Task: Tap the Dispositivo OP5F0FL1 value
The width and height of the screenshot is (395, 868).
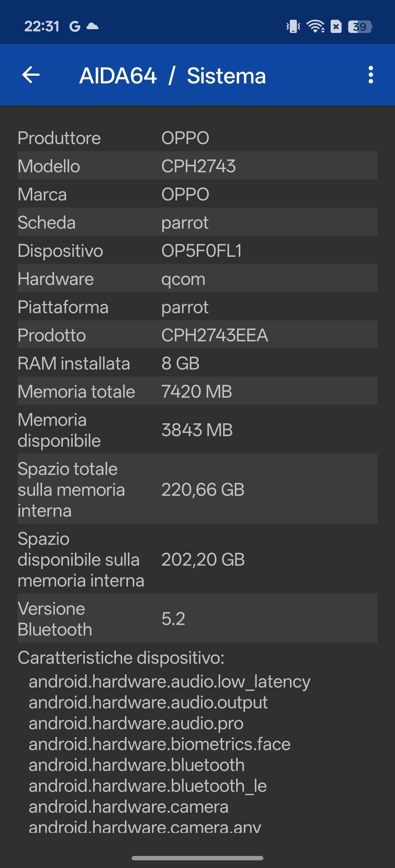Action: (x=202, y=251)
